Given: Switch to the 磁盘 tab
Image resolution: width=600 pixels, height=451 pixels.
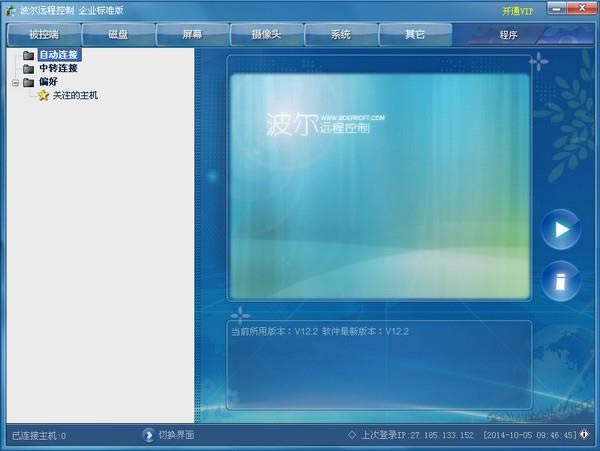Looking at the screenshot, I should point(118,34).
